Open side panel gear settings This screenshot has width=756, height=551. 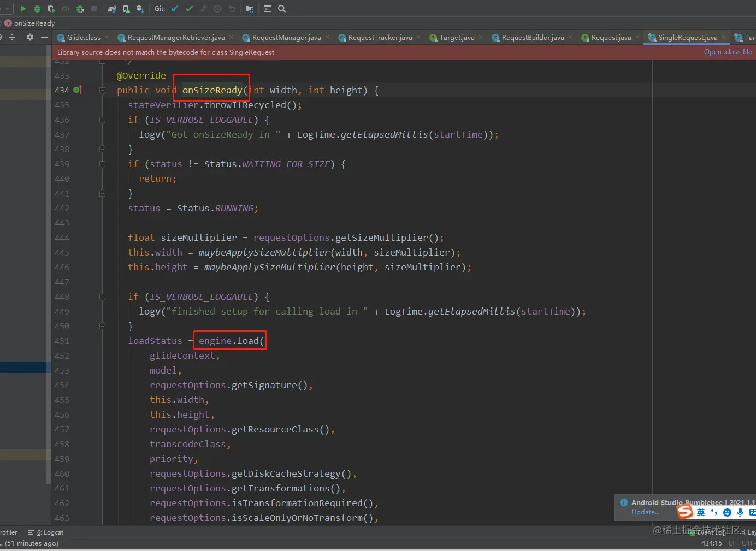point(30,37)
